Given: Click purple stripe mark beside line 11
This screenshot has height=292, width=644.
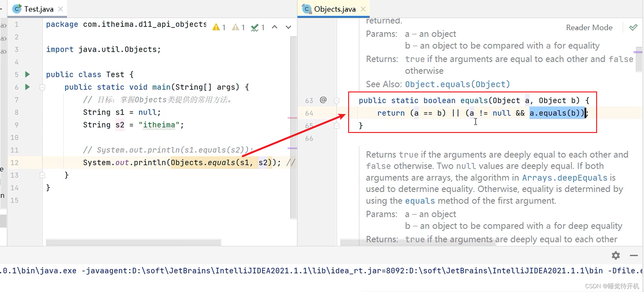Looking at the screenshot, I should 292,148.
